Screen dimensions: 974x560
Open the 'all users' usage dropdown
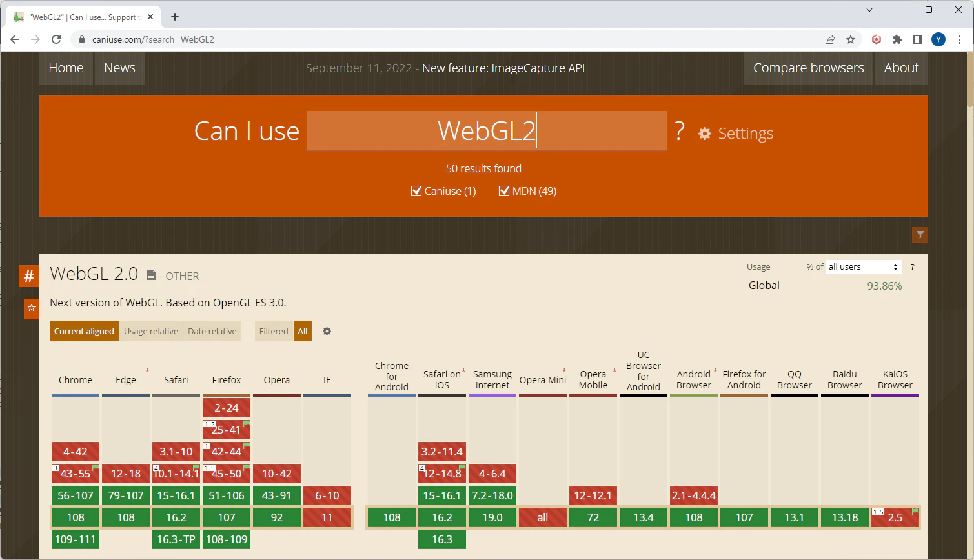tap(864, 267)
